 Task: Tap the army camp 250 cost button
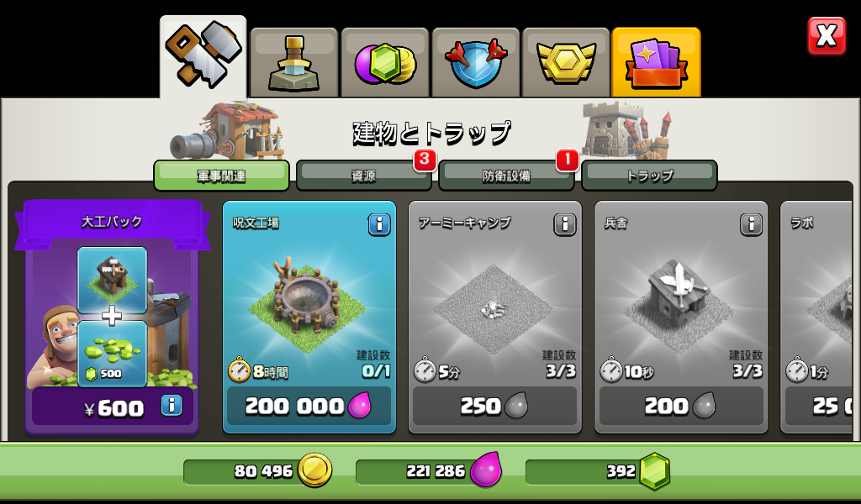(x=494, y=406)
